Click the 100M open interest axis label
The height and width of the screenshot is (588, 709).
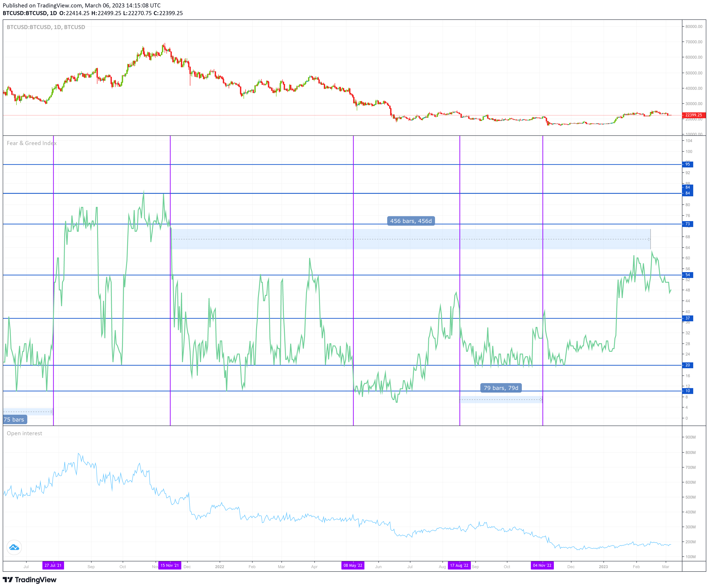[691, 557]
